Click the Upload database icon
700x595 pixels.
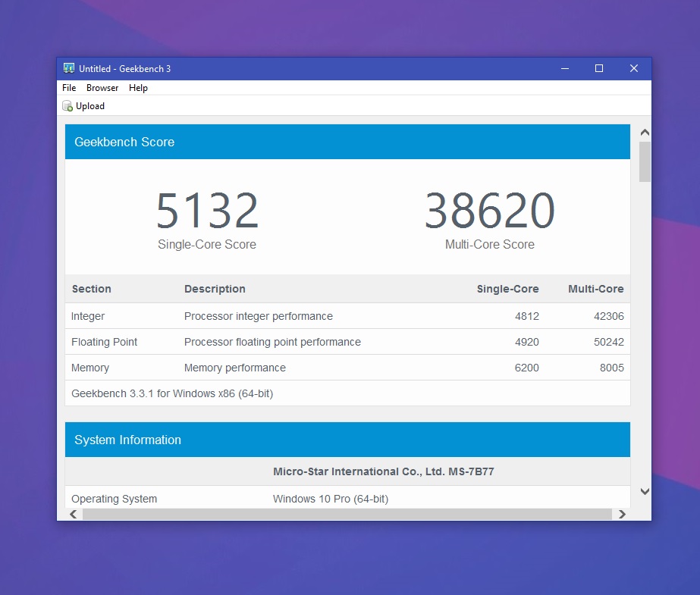point(67,105)
